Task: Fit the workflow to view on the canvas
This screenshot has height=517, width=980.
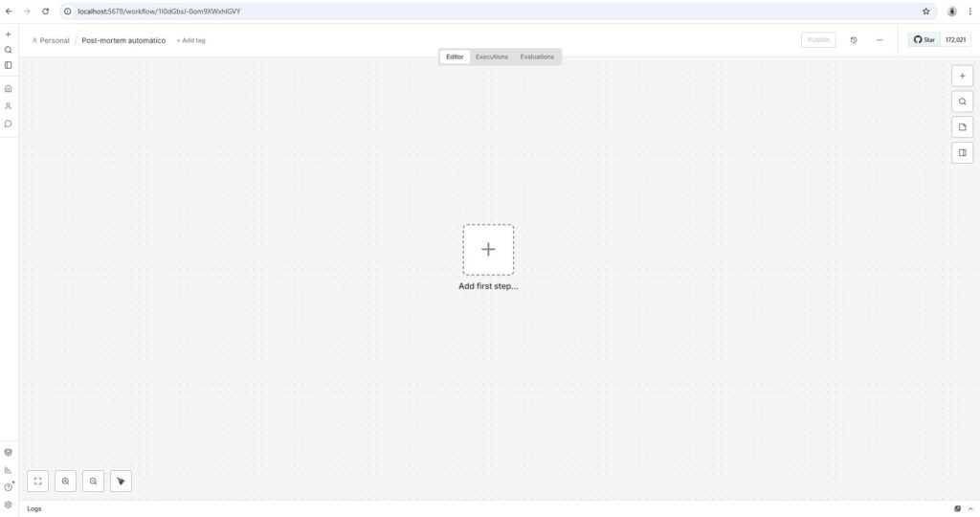Action: pos(39,482)
